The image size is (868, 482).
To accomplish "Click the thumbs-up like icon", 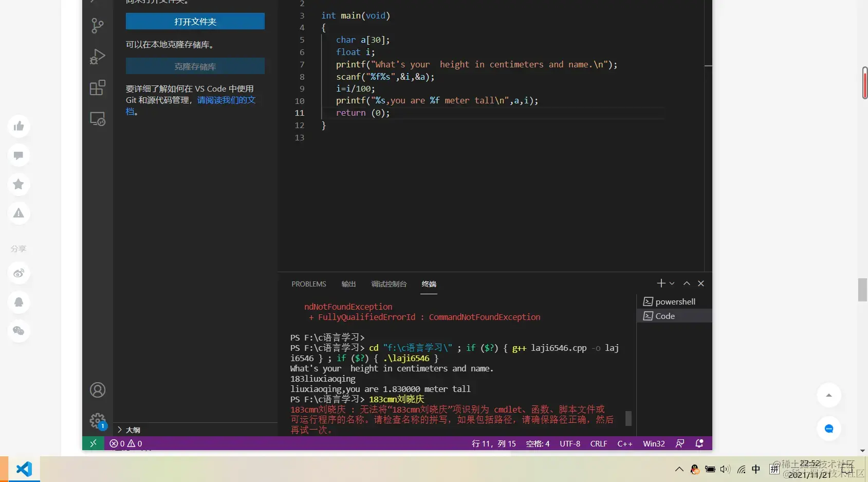I will (19, 127).
